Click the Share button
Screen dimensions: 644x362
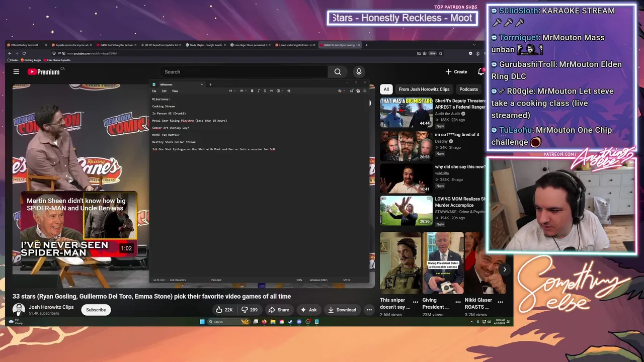click(279, 310)
